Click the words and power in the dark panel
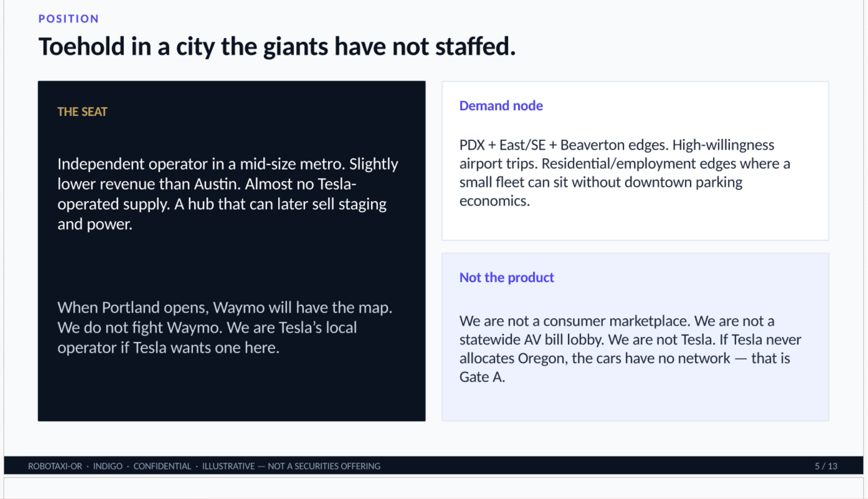 click(x=95, y=225)
